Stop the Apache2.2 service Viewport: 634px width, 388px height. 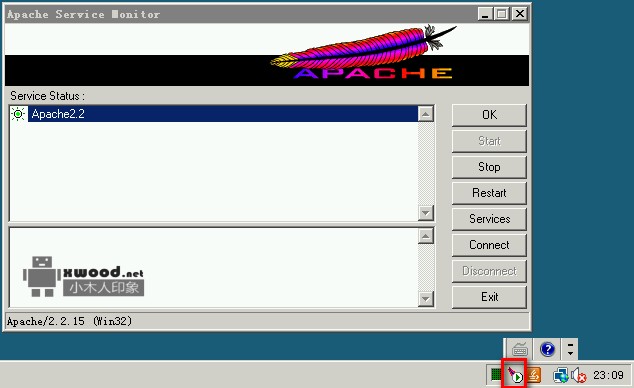(489, 167)
